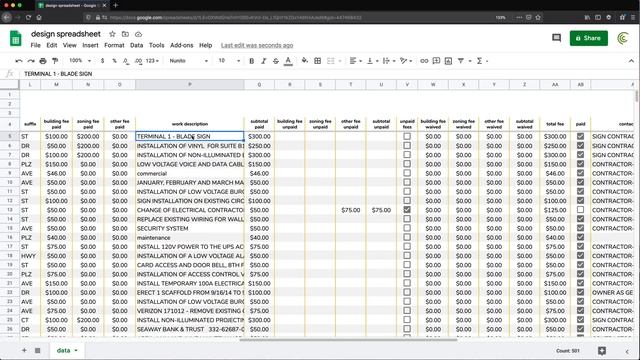Open the font size 10 dropdown
This screenshot has height=360, width=640.
pos(229,61)
